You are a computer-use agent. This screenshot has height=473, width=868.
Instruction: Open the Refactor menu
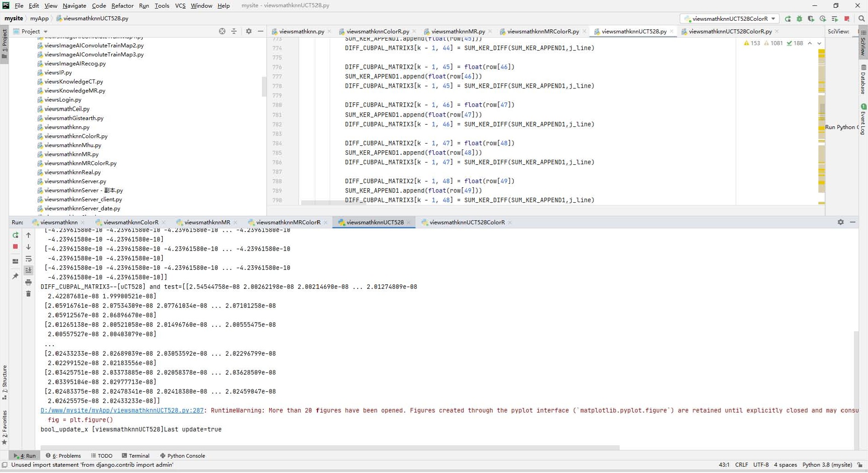(122, 5)
